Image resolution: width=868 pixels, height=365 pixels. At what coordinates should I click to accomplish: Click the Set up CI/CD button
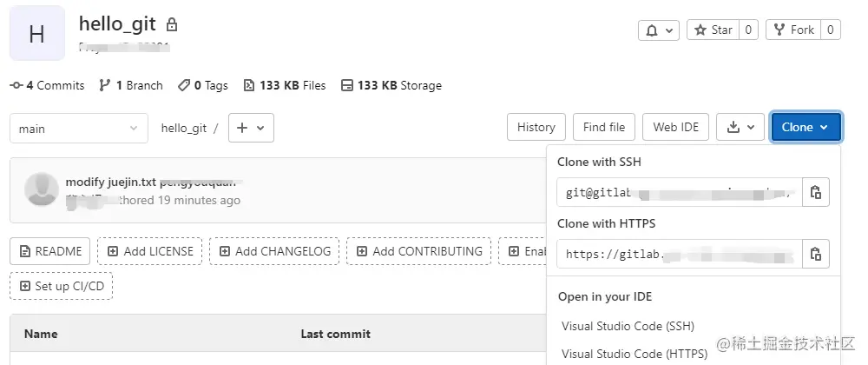(x=61, y=286)
